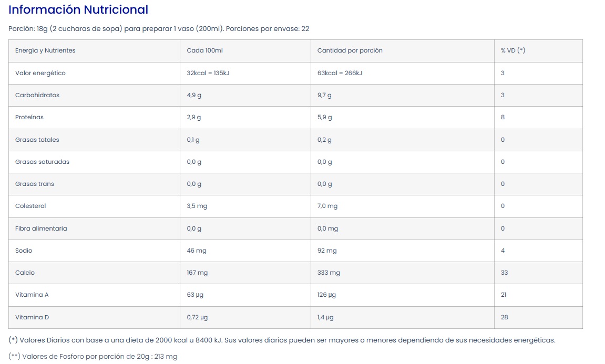This screenshot has width=605, height=364.
Task: Click the Carbohidratos row label
Action: 37,95
